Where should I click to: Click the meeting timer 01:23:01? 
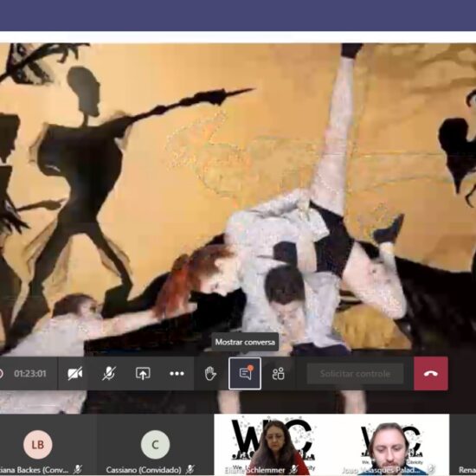click(30, 373)
